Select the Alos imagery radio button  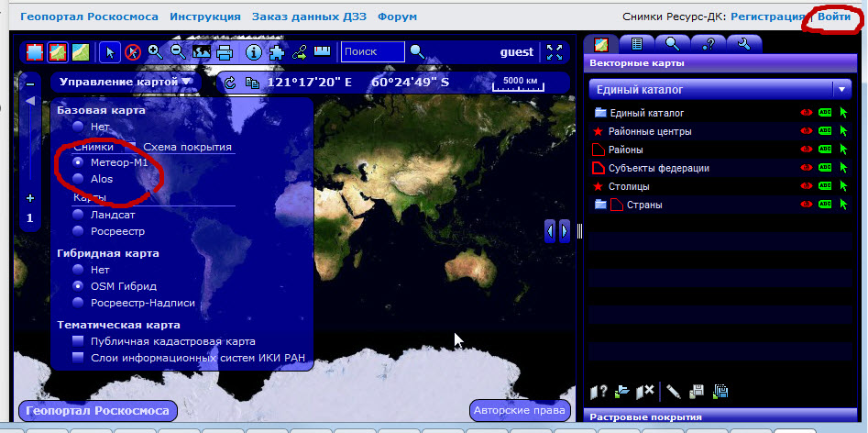(79, 179)
